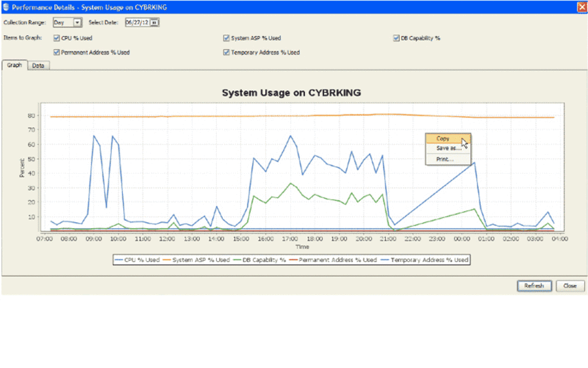Click the 17:00 time axis label
Viewport: 588px width, 368px height.
coord(290,239)
